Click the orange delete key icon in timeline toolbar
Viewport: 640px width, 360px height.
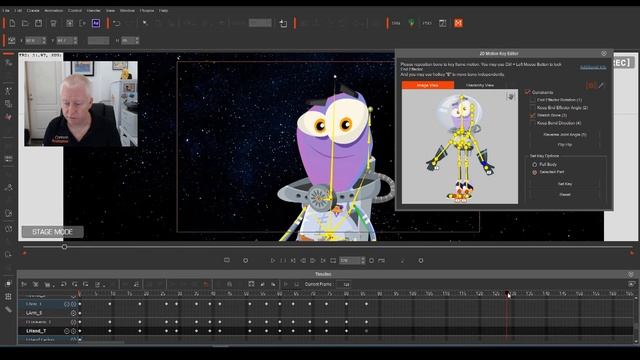tap(206, 284)
